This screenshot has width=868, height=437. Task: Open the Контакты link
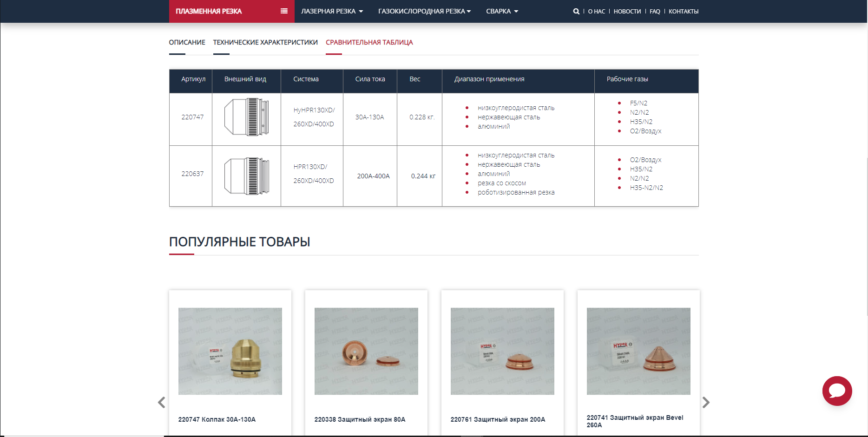click(683, 12)
